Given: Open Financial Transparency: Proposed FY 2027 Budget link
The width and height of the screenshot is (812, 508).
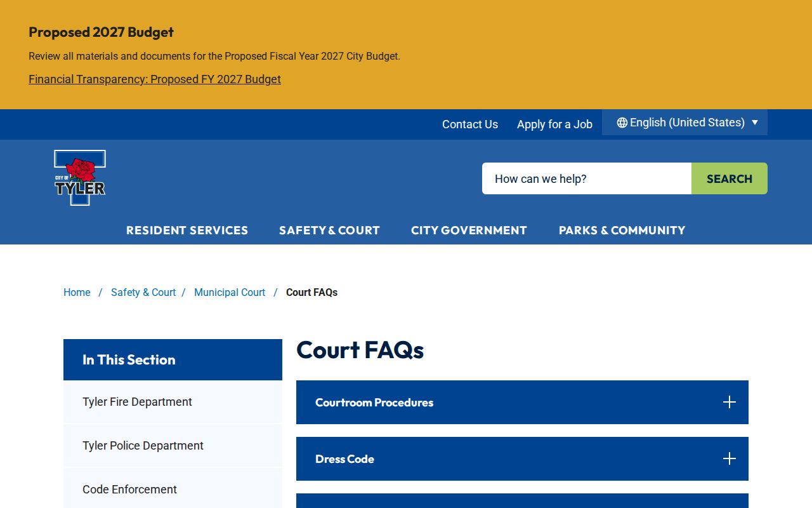Looking at the screenshot, I should click(155, 79).
